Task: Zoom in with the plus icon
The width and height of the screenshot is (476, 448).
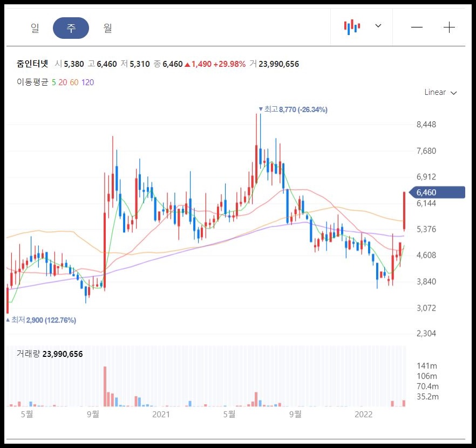Action: point(449,27)
